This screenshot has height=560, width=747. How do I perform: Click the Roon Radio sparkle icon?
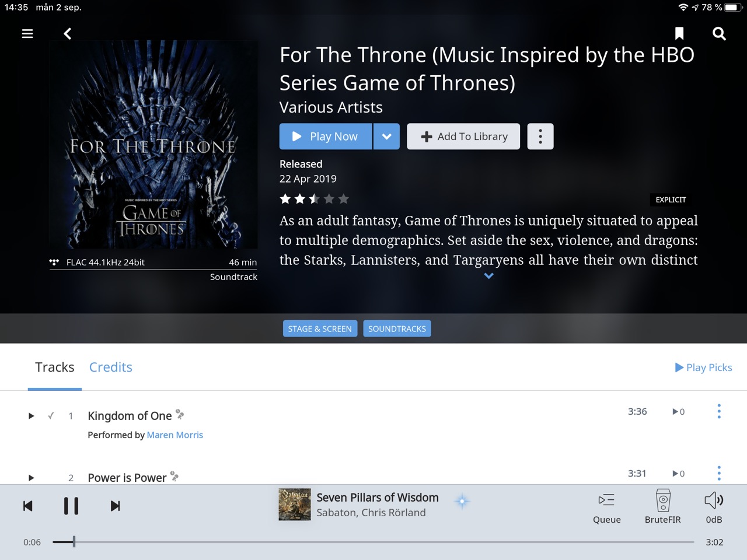(462, 501)
